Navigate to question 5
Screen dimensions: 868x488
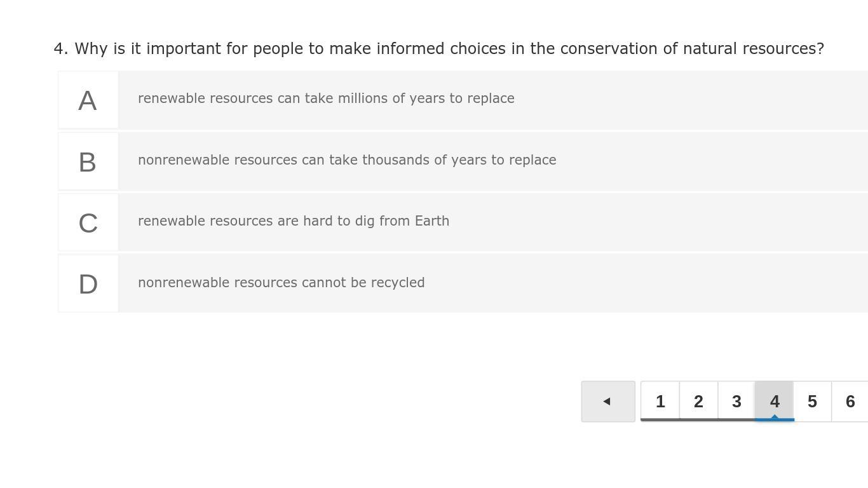point(812,402)
